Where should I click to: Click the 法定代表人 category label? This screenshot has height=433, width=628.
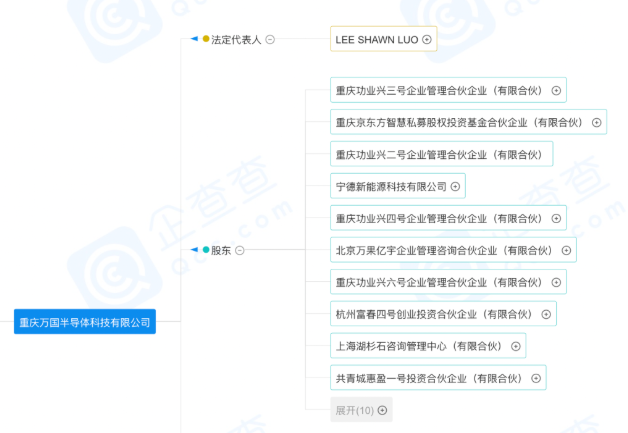coord(236,39)
